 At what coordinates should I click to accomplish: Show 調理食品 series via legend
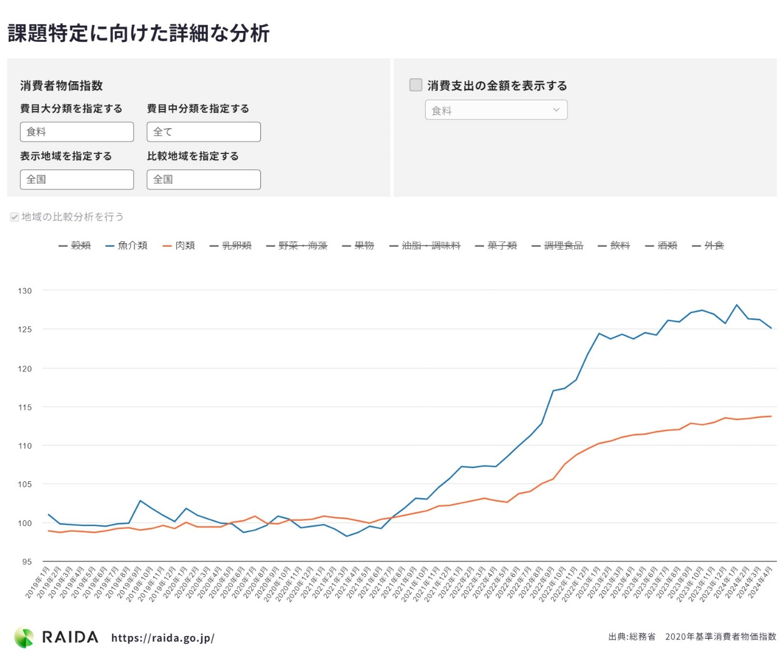point(557,246)
